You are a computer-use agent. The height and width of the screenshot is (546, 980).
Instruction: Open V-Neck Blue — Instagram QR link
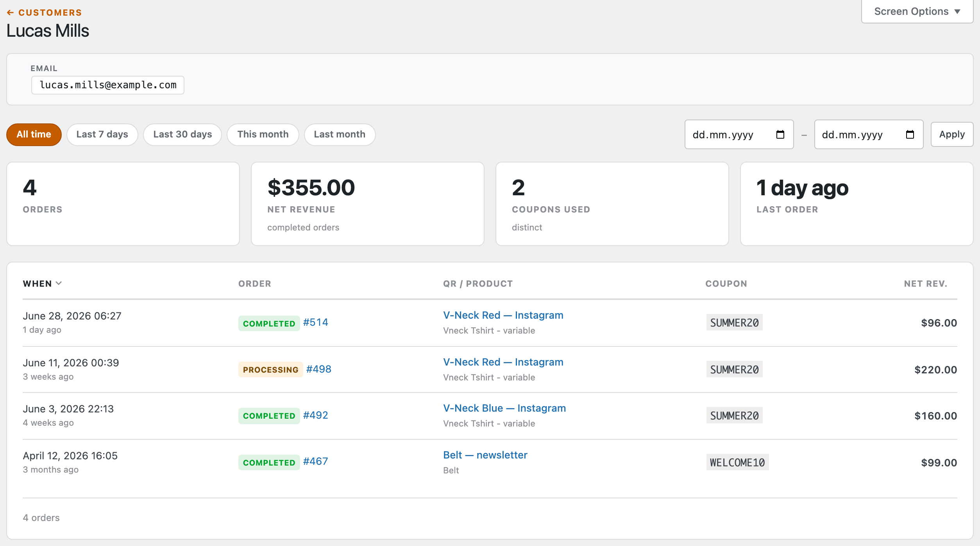(x=504, y=408)
